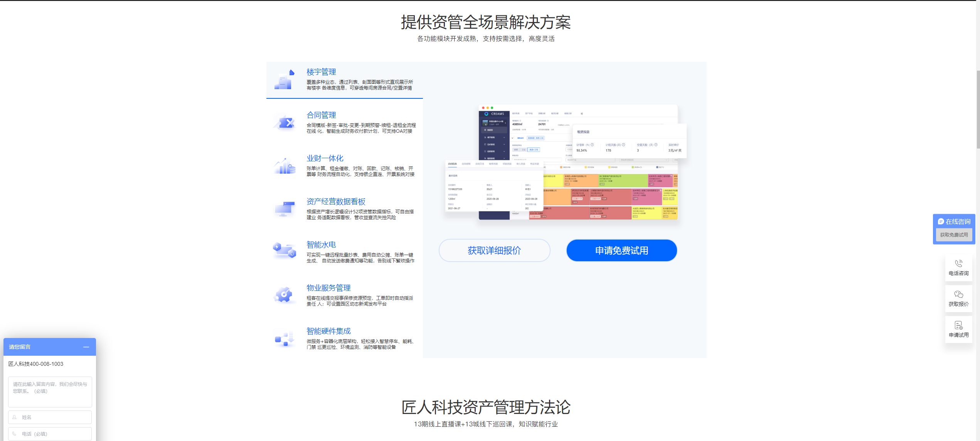Click the 申请试用 document icon
The height and width of the screenshot is (441, 980).
coord(958,325)
